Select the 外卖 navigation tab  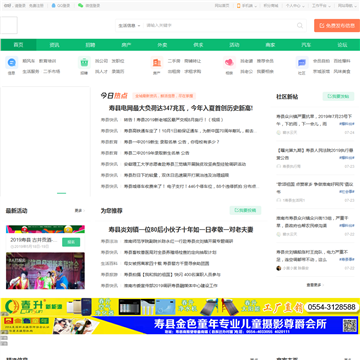162,45
